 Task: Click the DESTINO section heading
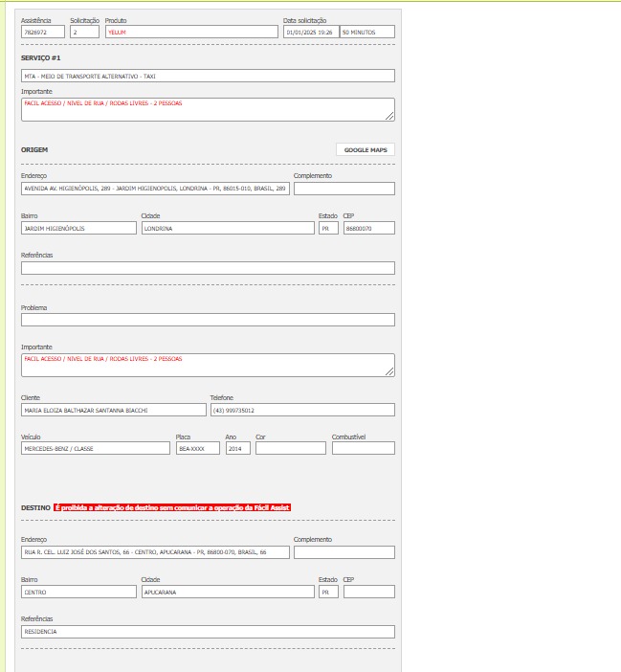35,507
